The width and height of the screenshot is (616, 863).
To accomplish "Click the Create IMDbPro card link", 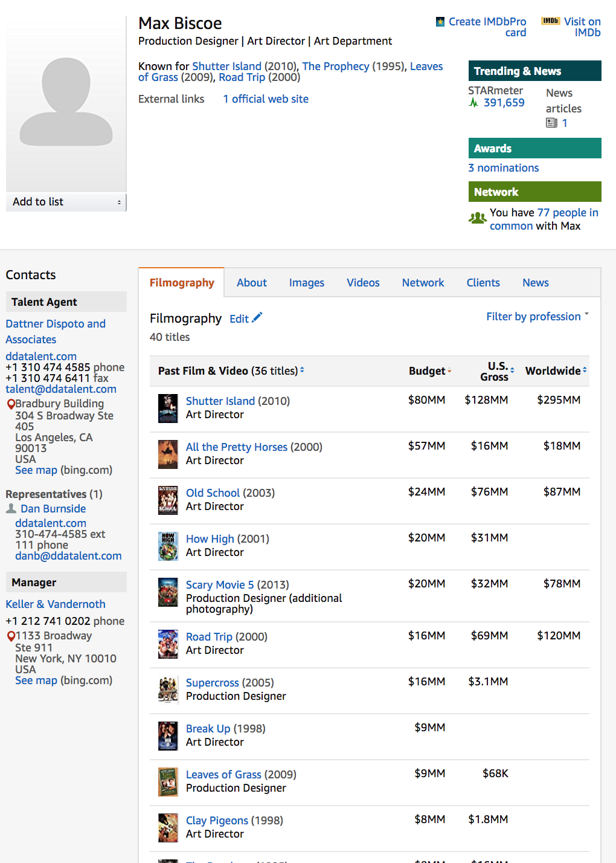I will click(x=487, y=27).
